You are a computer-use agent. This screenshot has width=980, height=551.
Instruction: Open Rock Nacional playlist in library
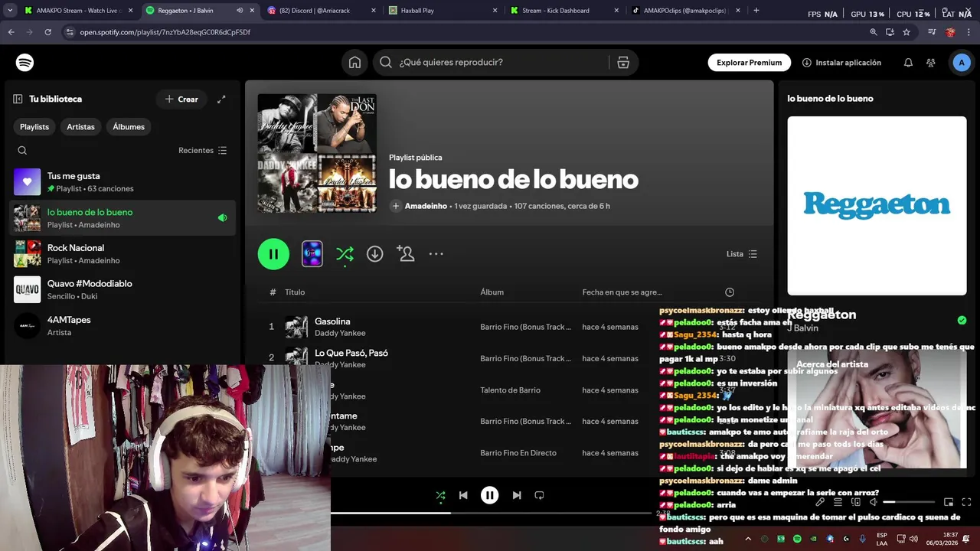[x=122, y=253]
